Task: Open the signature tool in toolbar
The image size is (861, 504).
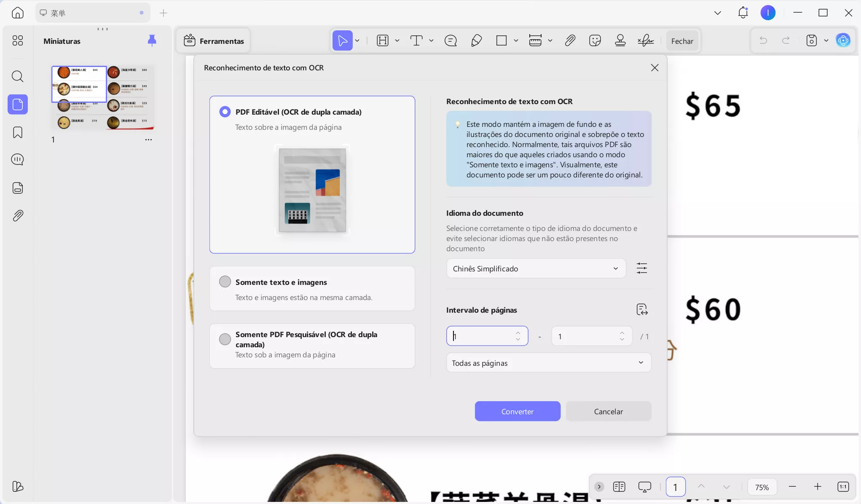Action: (645, 41)
